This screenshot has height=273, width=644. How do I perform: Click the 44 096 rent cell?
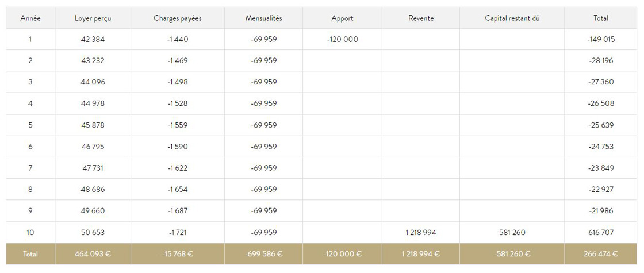93,82
